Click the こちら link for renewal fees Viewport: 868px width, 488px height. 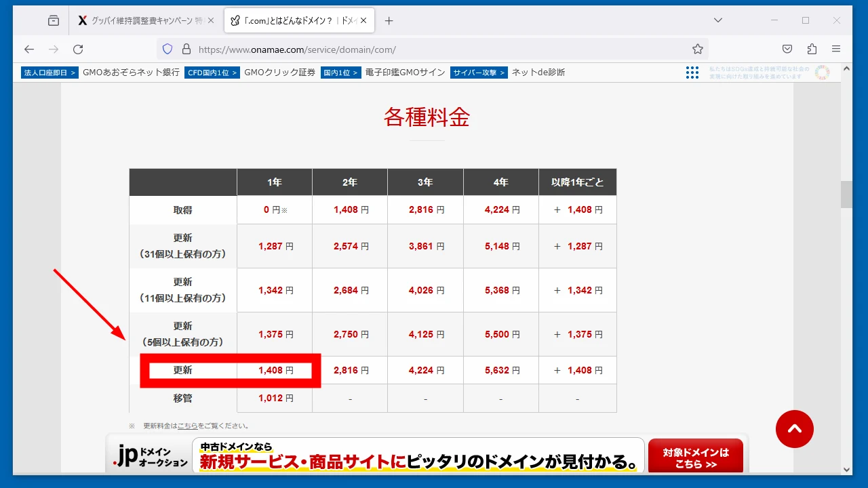(188, 426)
